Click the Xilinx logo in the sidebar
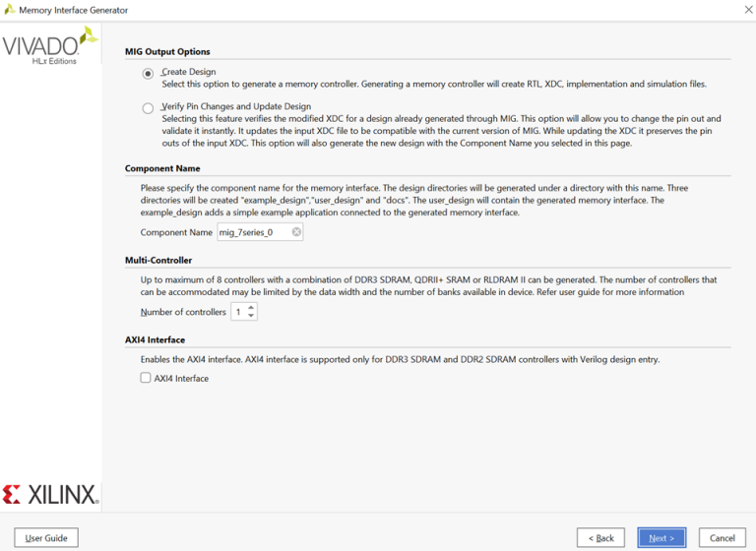Image resolution: width=756 pixels, height=551 pixels. point(51,494)
